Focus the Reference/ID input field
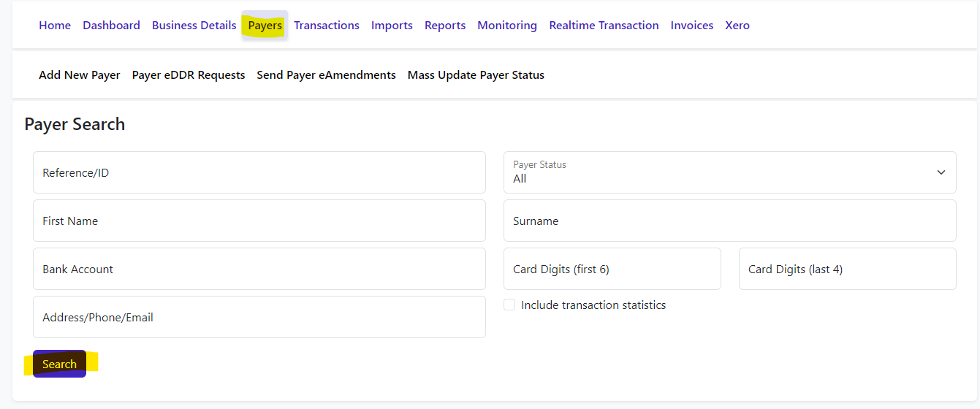 259,172
